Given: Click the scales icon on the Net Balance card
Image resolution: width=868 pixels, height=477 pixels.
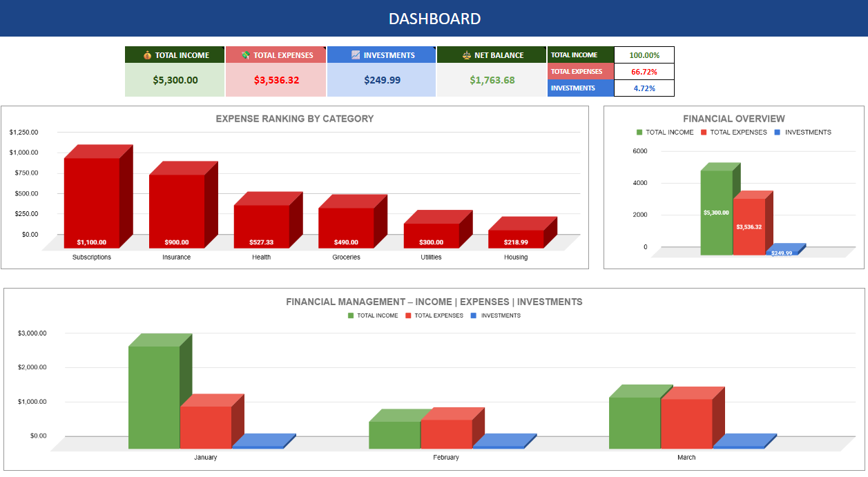Looking at the screenshot, I should click(465, 55).
